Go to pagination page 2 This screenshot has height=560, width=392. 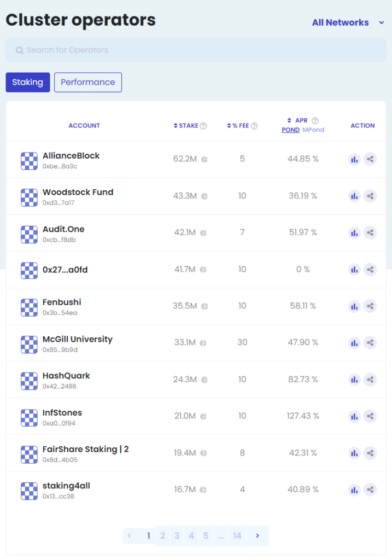click(163, 536)
